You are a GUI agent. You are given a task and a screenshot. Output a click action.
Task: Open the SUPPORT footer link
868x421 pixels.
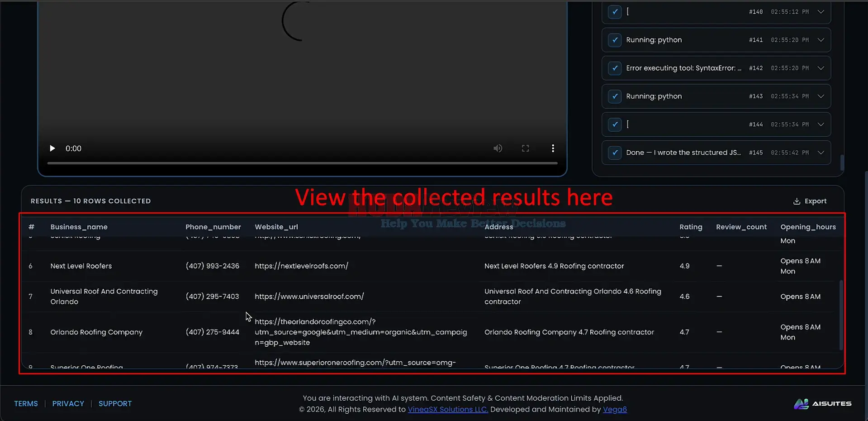[115, 403]
